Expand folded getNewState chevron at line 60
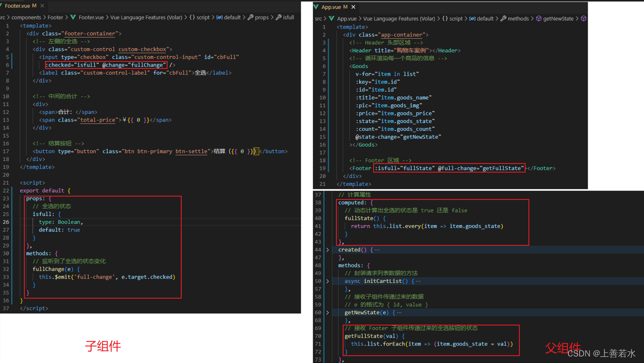This screenshot has height=363, width=644. click(x=328, y=313)
